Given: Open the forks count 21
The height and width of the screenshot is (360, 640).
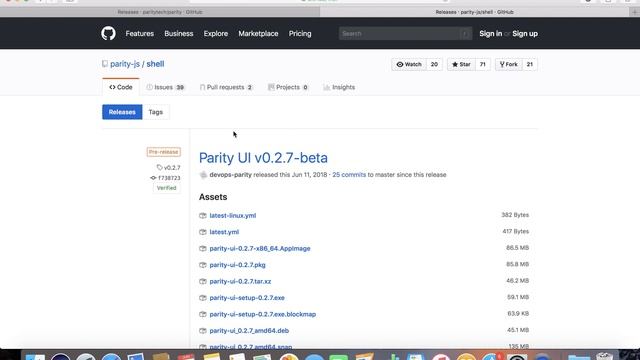Looking at the screenshot, I should pos(529,64).
